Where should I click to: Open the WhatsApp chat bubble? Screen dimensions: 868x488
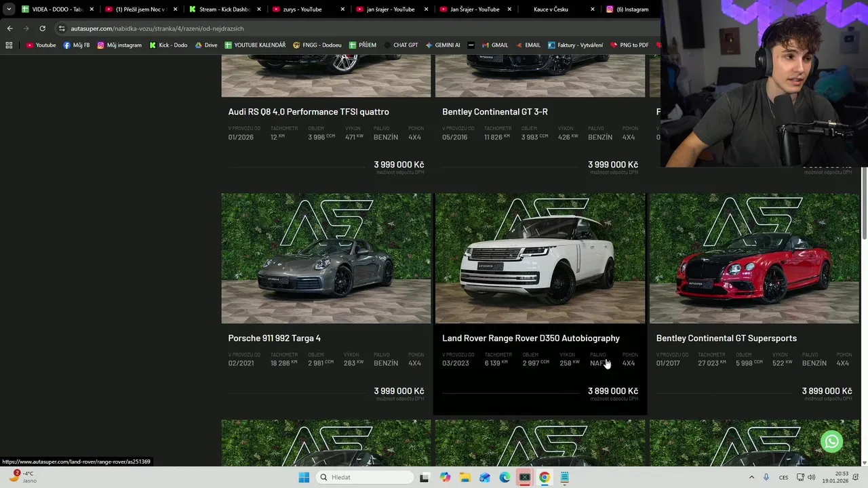pos(832,441)
